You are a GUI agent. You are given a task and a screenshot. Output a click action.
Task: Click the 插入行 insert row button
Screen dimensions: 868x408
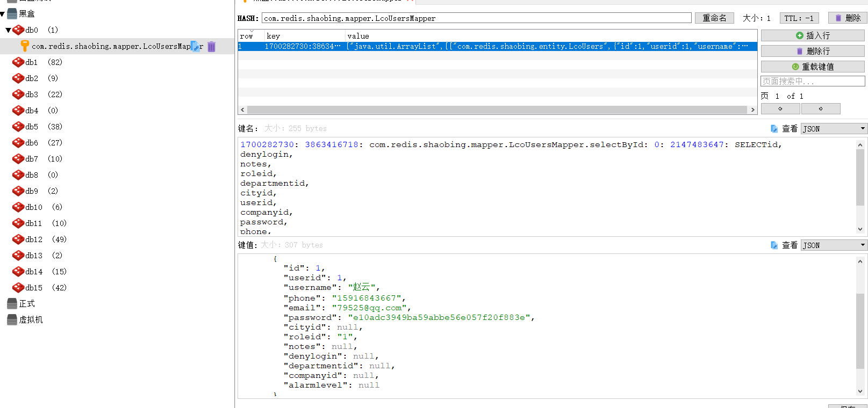(813, 35)
